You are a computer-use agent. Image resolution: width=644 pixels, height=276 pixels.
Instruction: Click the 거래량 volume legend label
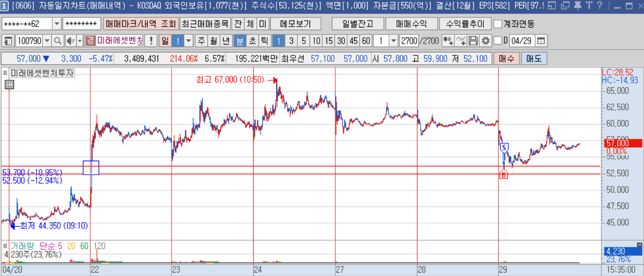(22, 246)
